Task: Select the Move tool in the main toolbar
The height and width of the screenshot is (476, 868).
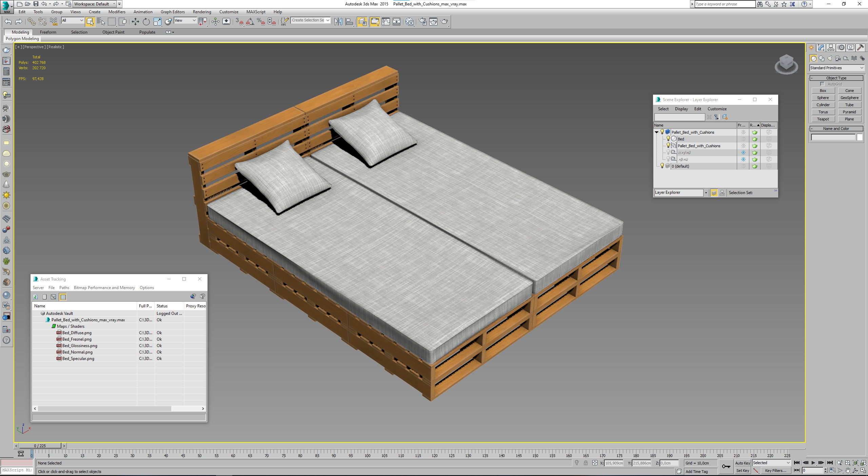Action: click(x=135, y=22)
